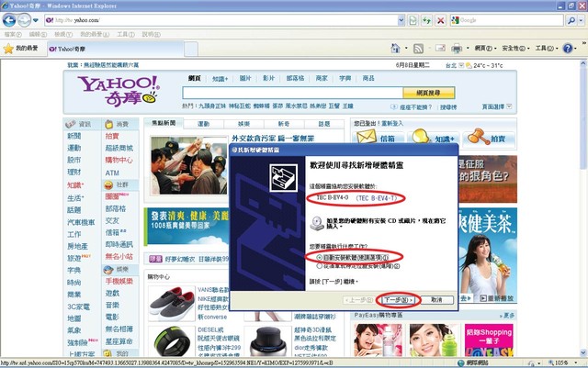Select the automatic install software radio option
Screen dimensions: 588x368
click(319, 258)
